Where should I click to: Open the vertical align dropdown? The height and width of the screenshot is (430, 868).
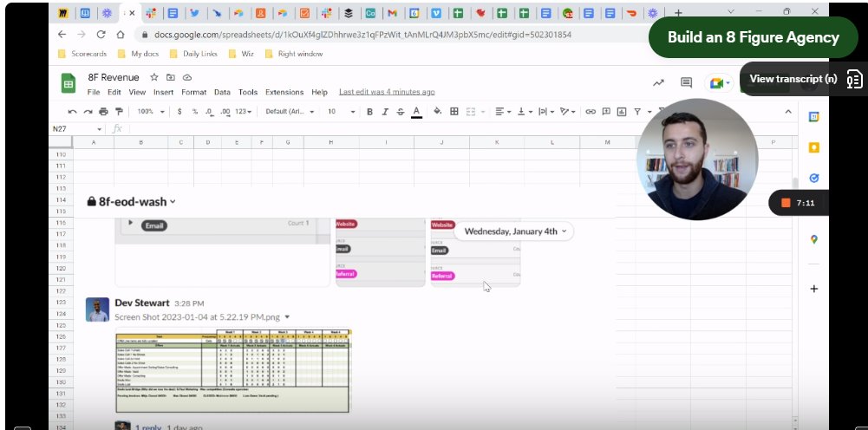(525, 112)
